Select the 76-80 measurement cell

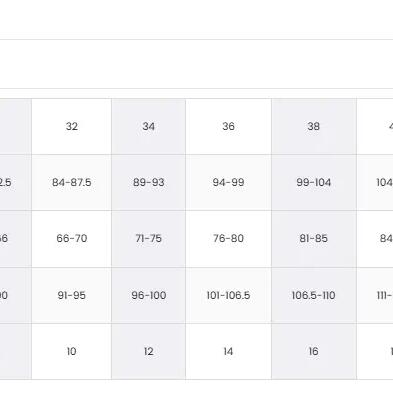click(x=228, y=239)
